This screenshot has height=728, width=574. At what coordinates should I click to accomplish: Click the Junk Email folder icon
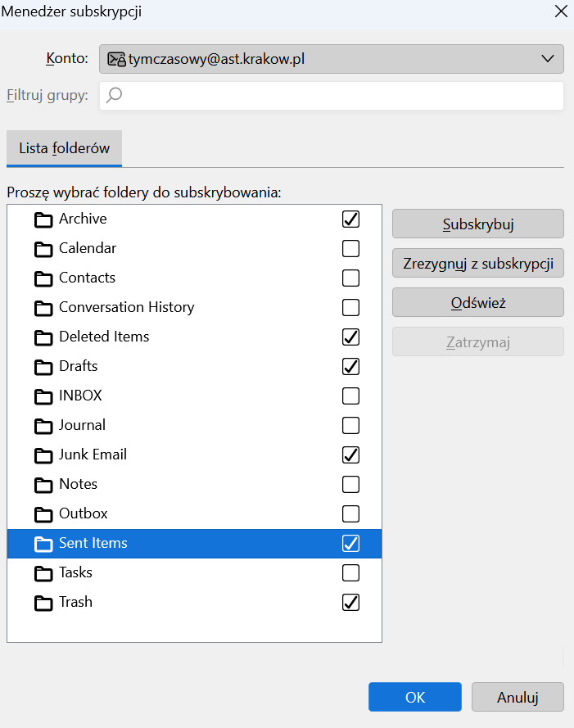point(43,455)
